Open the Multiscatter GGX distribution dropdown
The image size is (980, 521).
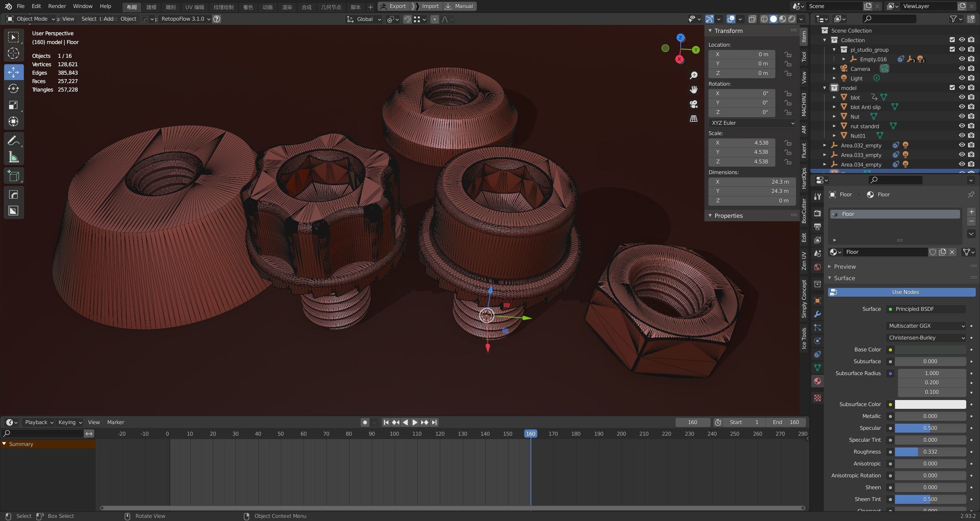pyautogui.click(x=926, y=326)
